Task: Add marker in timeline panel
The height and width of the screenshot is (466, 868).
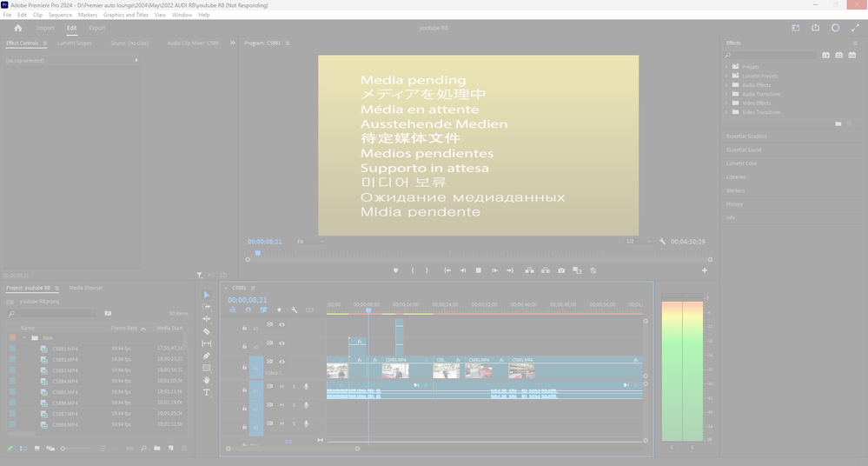Action: point(279,310)
